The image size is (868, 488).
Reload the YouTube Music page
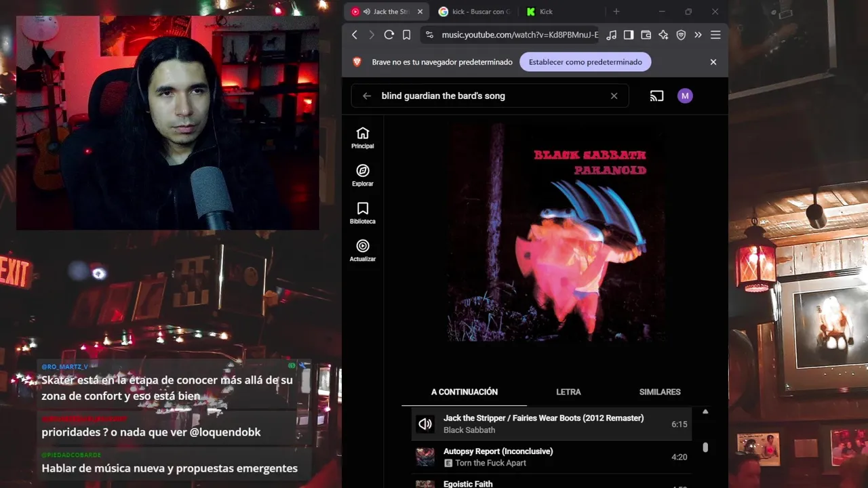[389, 35]
